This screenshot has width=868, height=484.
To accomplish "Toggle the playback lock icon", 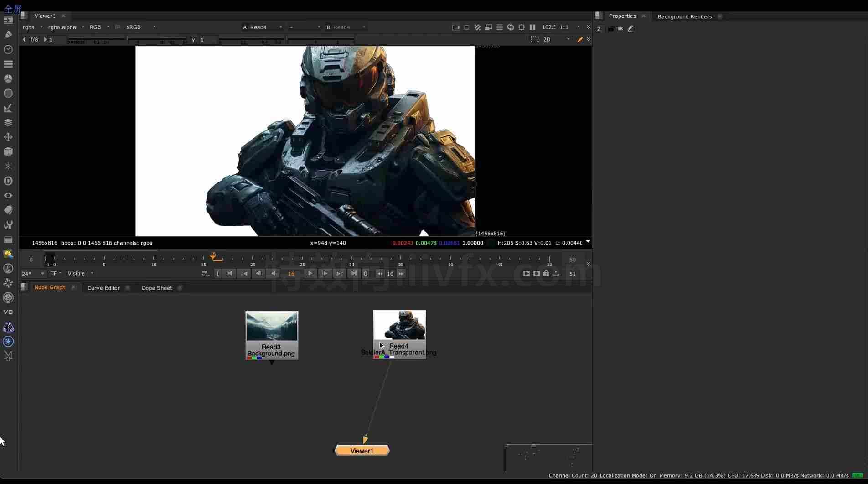I will [546, 274].
